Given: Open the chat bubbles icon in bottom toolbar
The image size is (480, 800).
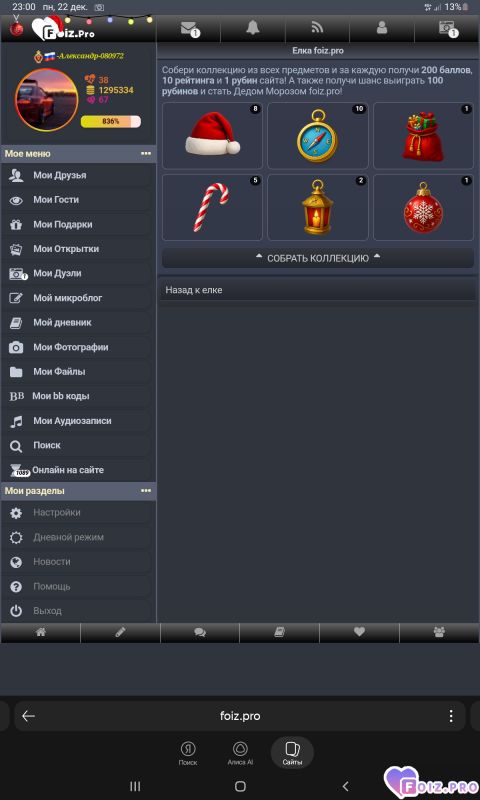Looking at the screenshot, I should click(x=200, y=632).
